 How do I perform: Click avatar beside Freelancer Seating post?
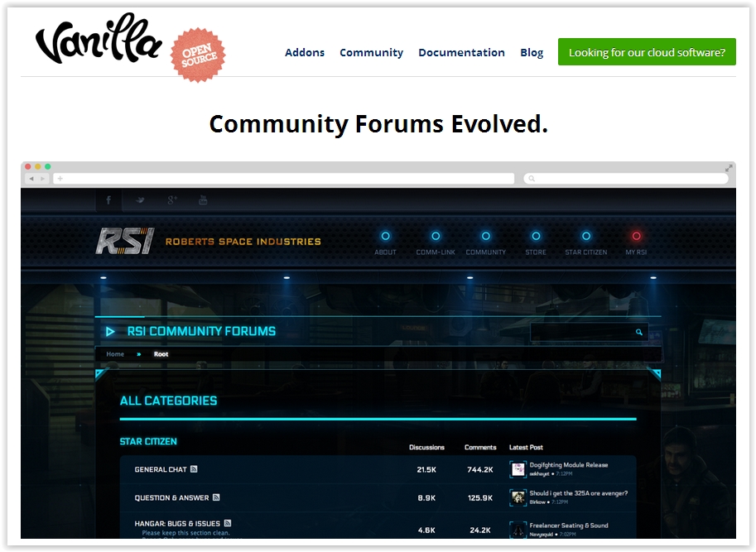(518, 530)
